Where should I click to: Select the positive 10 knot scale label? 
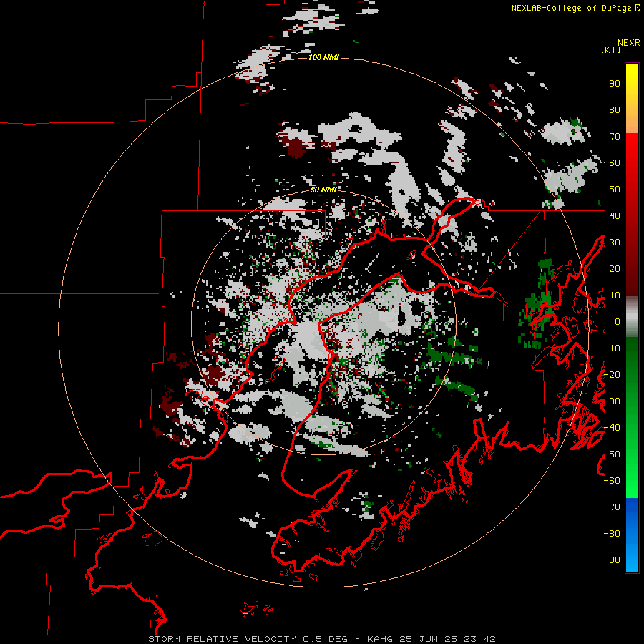615,296
